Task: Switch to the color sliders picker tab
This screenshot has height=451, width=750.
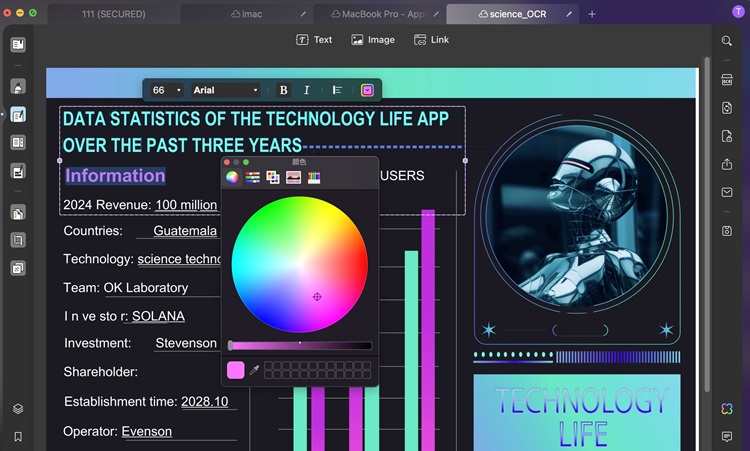Action: pos(253,177)
